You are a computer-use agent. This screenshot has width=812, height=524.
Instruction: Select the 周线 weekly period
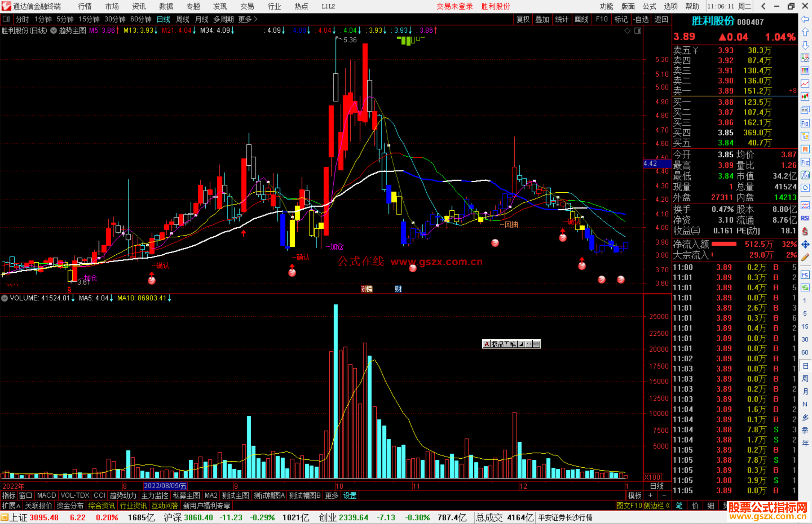[183, 19]
